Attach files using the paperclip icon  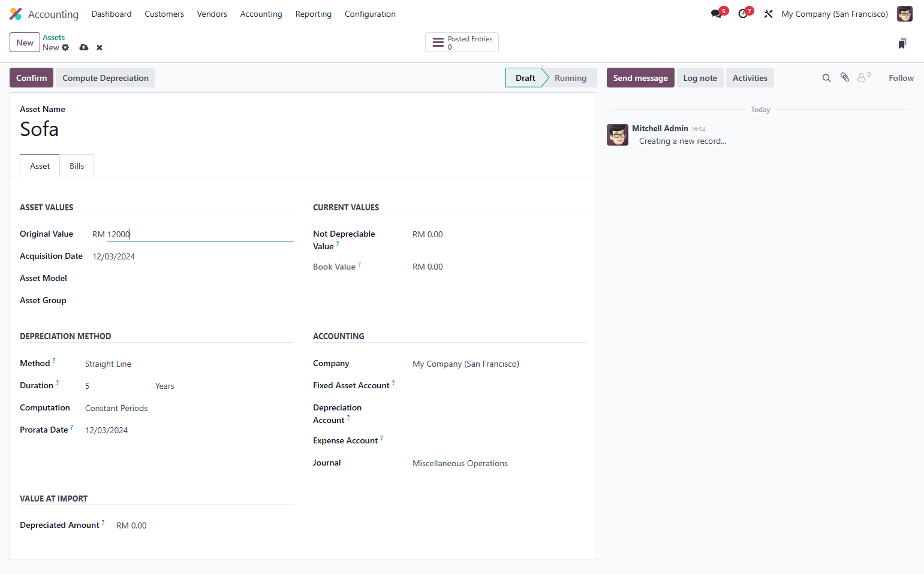845,77
